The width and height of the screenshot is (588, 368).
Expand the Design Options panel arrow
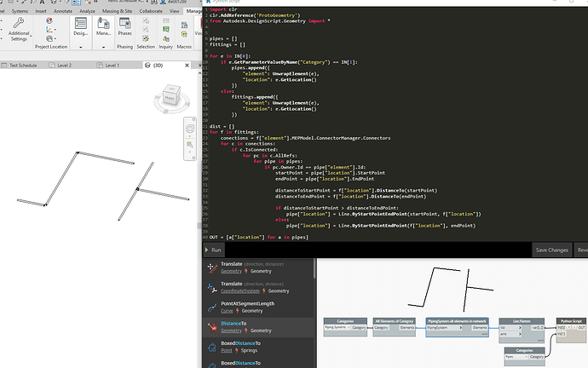[x=81, y=47]
